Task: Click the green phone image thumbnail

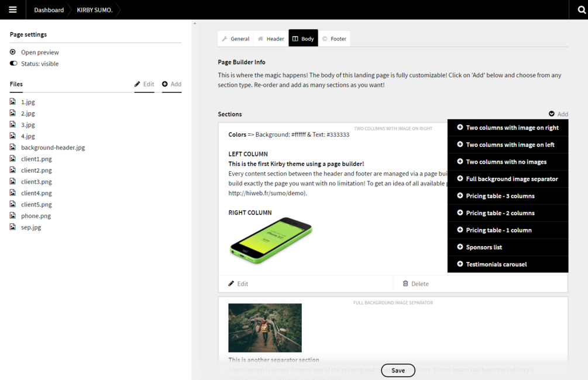Action: coord(271,240)
